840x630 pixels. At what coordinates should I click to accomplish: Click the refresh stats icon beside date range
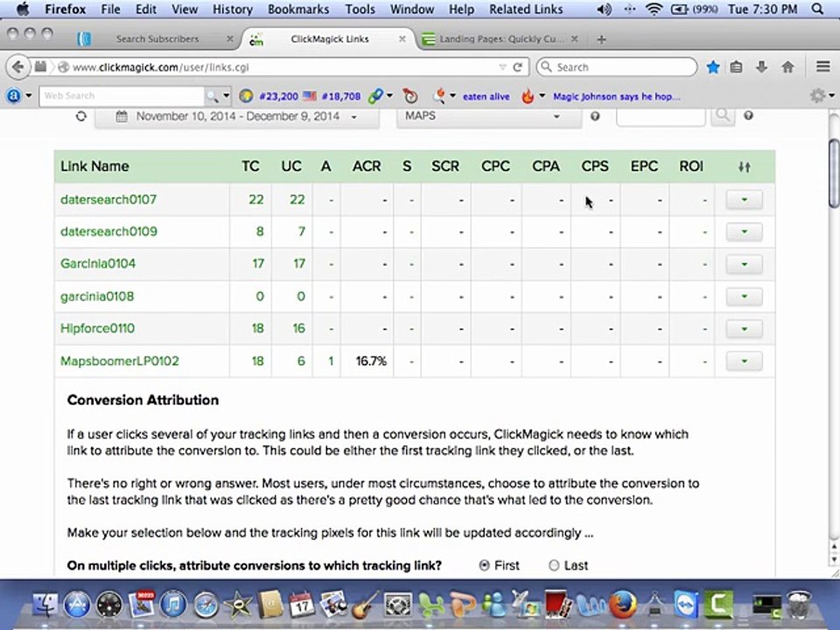[80, 116]
